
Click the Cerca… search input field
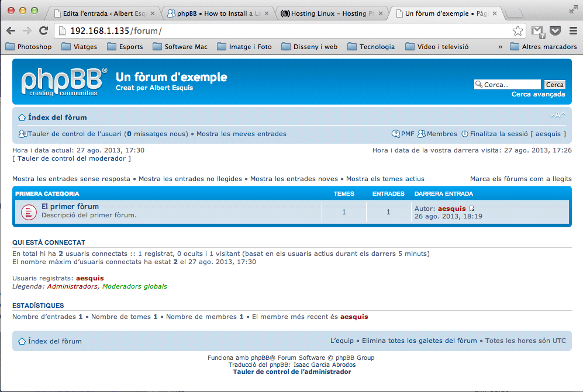(508, 85)
